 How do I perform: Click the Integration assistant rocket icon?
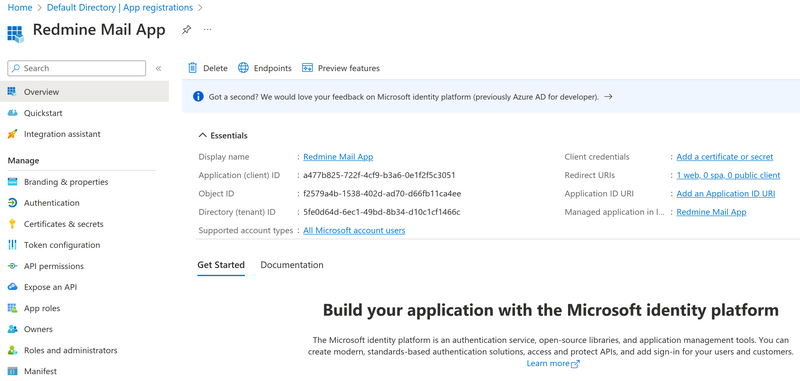[x=13, y=134]
